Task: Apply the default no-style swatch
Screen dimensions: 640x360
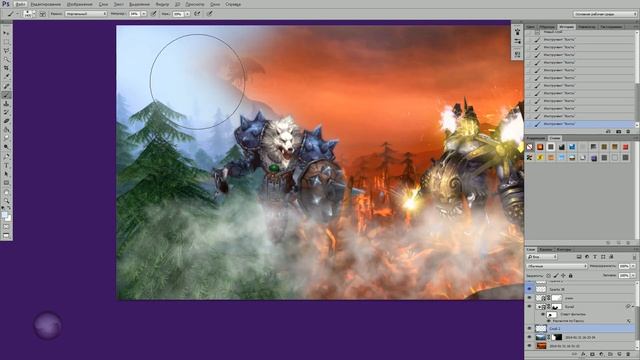Action: 529,147
